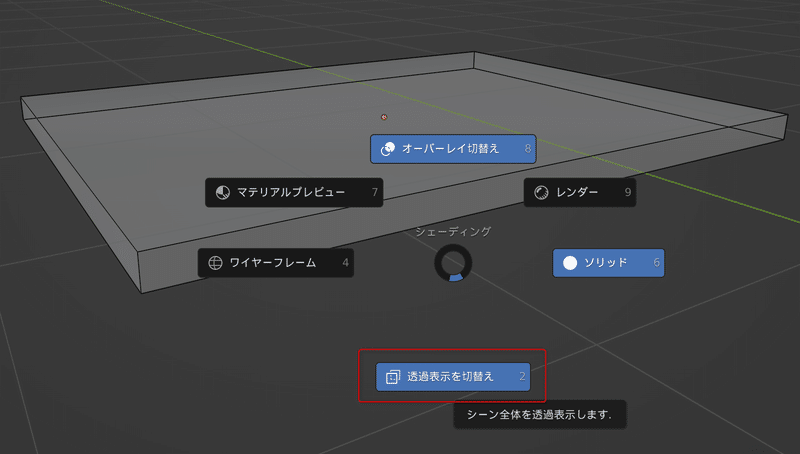
Task: Toggle 透過表示を切替え X-ray option
Action: (x=453, y=377)
